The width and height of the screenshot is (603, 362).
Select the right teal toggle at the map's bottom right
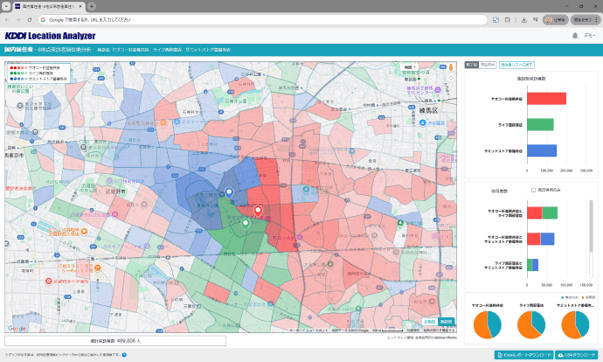[x=446, y=322]
